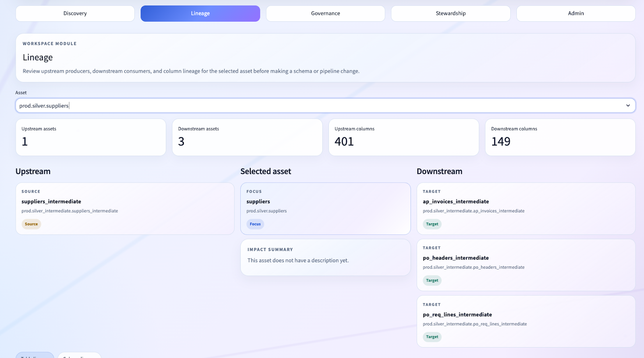Click Target badge on po_headers_intermediate

(x=432, y=280)
